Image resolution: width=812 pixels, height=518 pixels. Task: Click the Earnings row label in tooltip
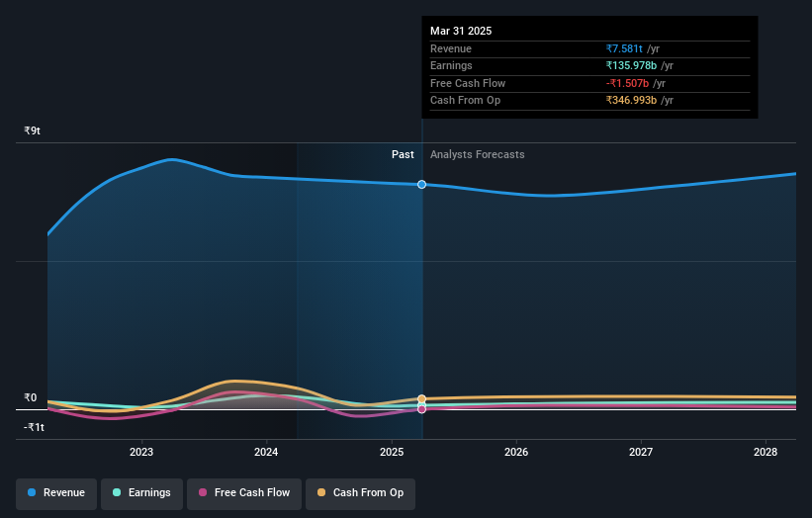pyautogui.click(x=452, y=65)
